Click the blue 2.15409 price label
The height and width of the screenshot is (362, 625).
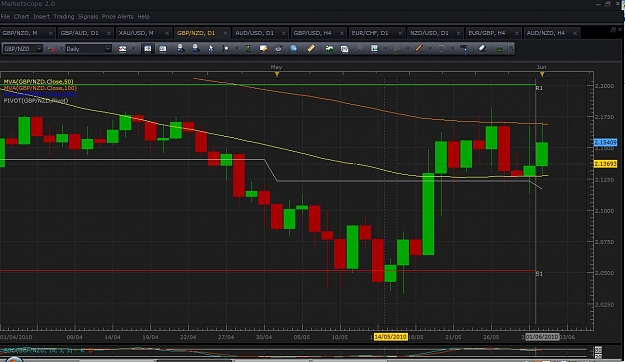[x=605, y=142]
